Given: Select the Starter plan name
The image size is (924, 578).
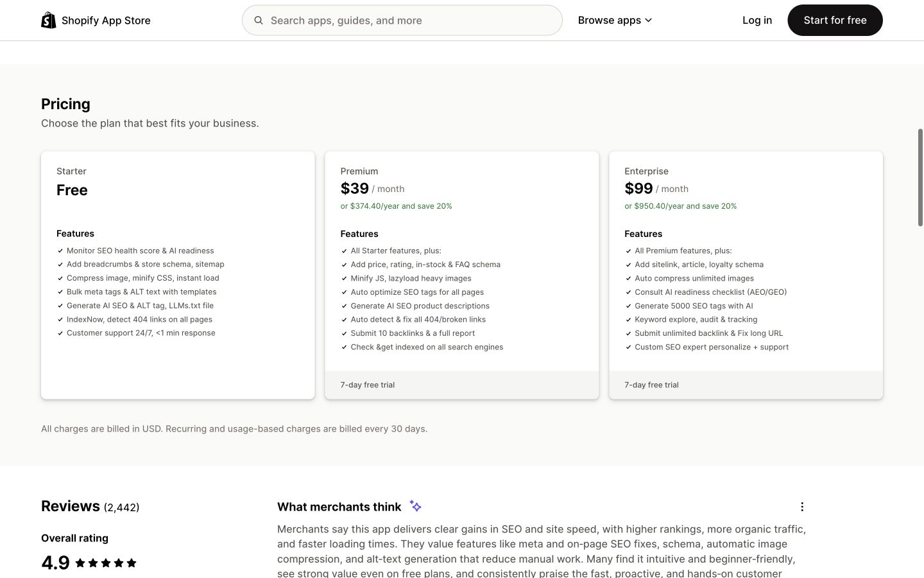Looking at the screenshot, I should click(x=71, y=171).
